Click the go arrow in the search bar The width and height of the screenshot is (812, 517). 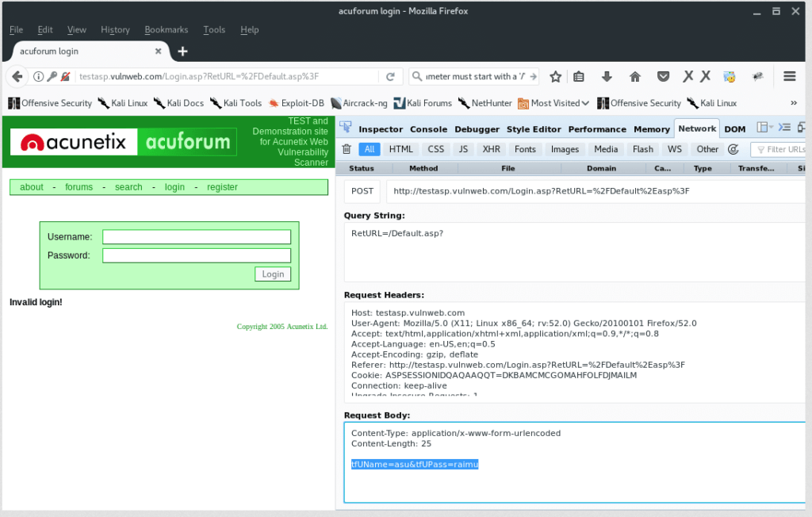coord(533,77)
